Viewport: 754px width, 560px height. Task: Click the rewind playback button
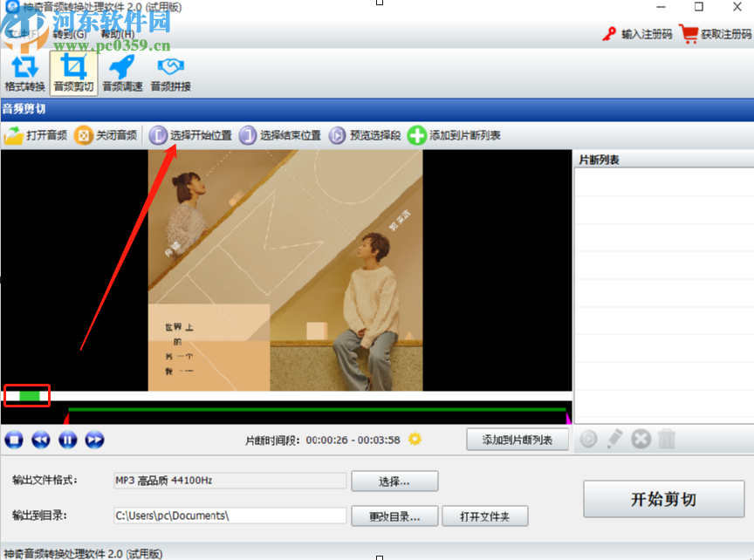tap(41, 440)
